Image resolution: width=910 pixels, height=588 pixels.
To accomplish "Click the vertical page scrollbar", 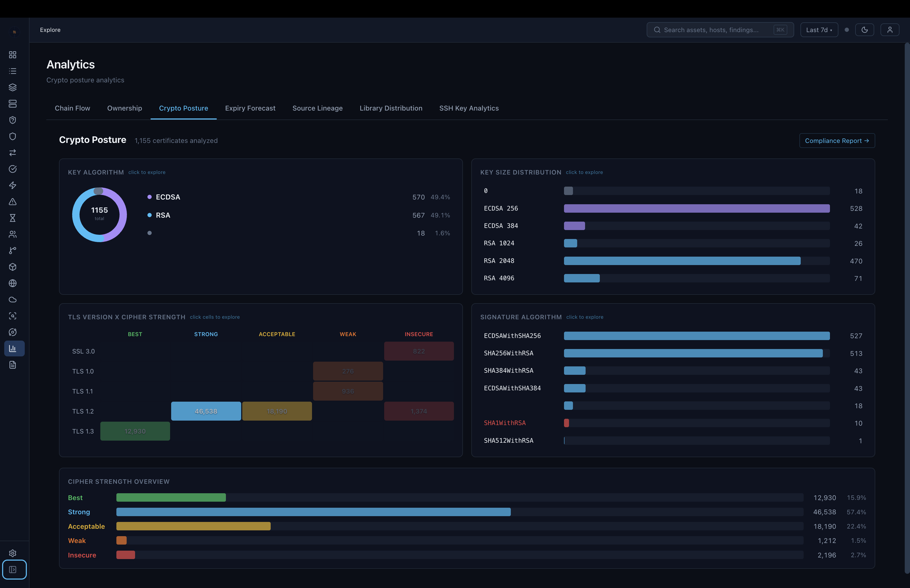I will point(907,308).
